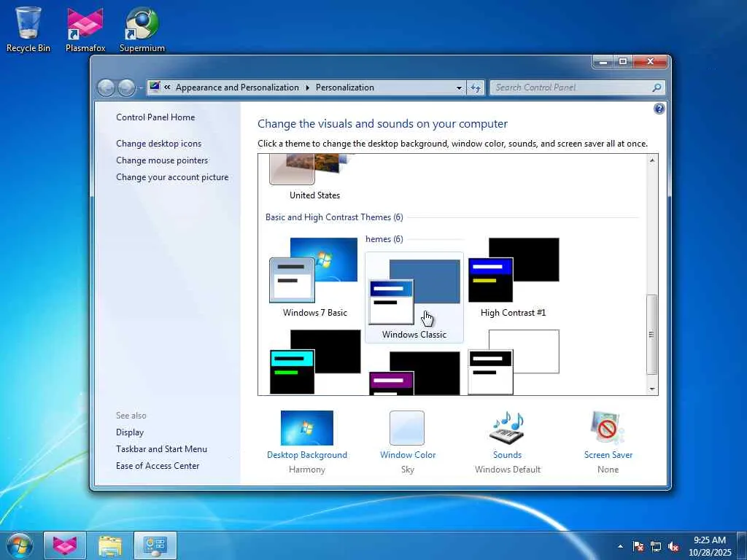Select the purple-titled high contrast black theme
Image resolution: width=747 pixels, height=560 pixels.
pos(414,373)
